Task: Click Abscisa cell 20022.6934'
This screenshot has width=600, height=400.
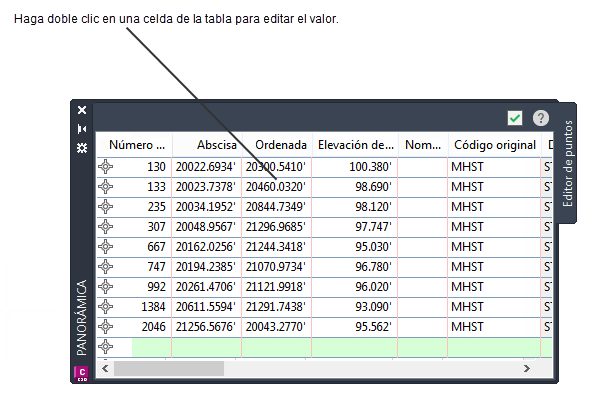Action: [207, 167]
